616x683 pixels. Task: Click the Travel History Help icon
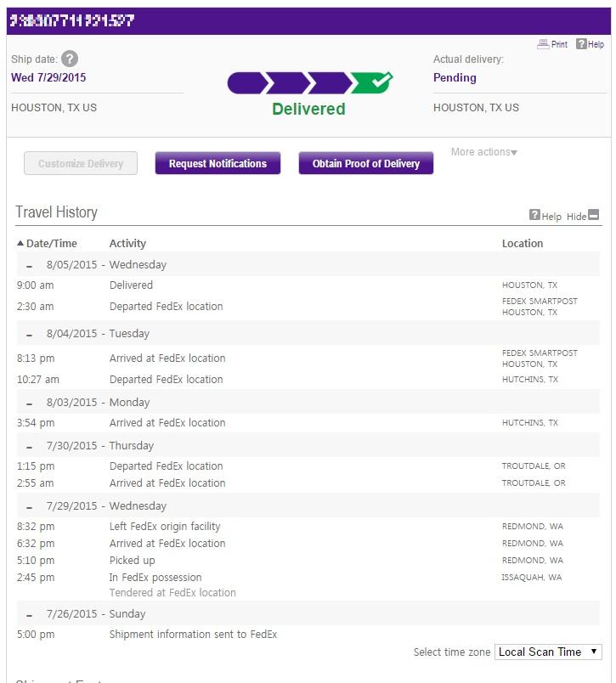(x=534, y=216)
